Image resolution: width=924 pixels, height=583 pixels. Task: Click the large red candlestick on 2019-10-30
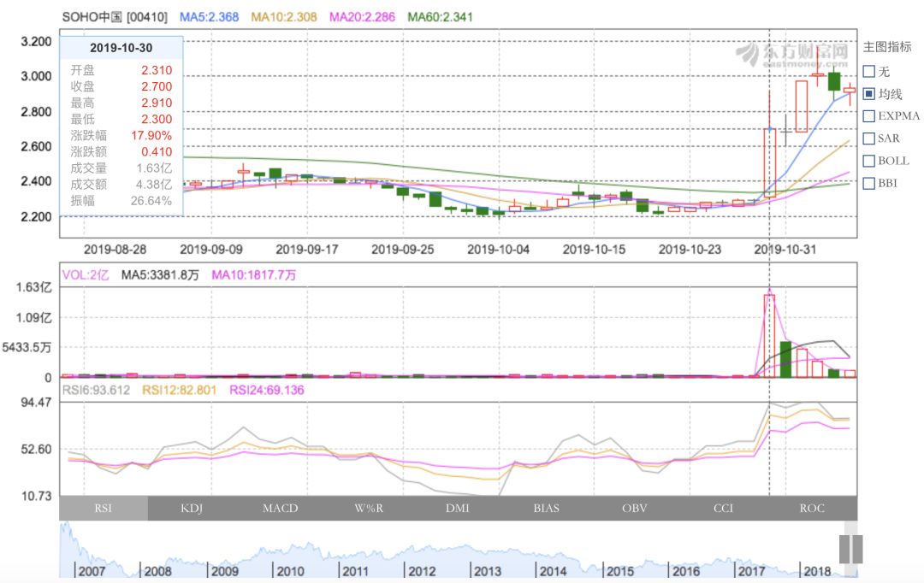[770, 162]
